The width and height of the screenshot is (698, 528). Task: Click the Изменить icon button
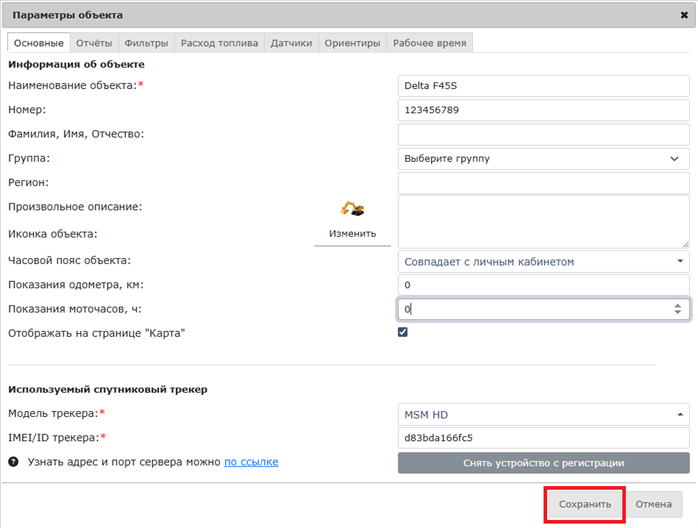pos(352,234)
